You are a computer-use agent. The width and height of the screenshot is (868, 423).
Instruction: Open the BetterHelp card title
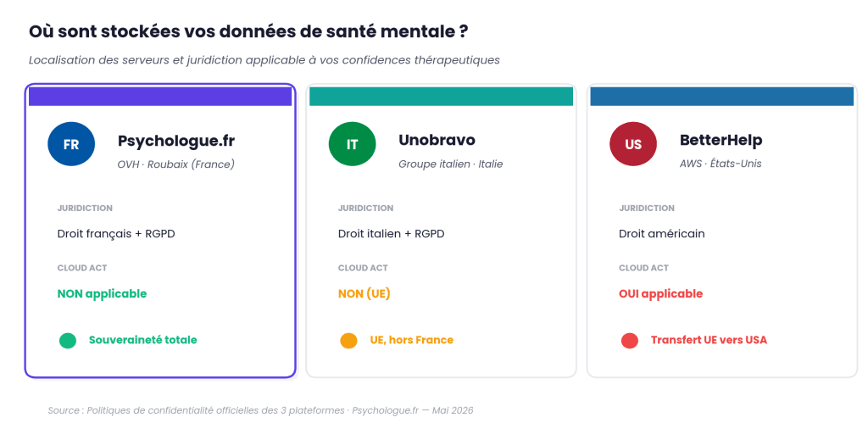coord(721,140)
